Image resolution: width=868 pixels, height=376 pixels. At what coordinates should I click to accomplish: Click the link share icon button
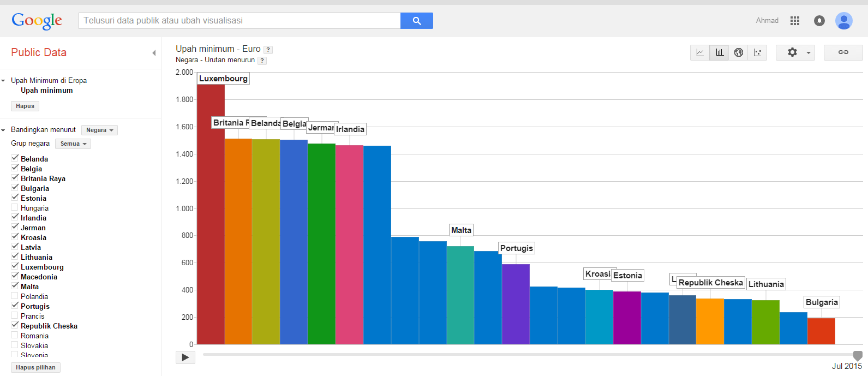click(843, 52)
